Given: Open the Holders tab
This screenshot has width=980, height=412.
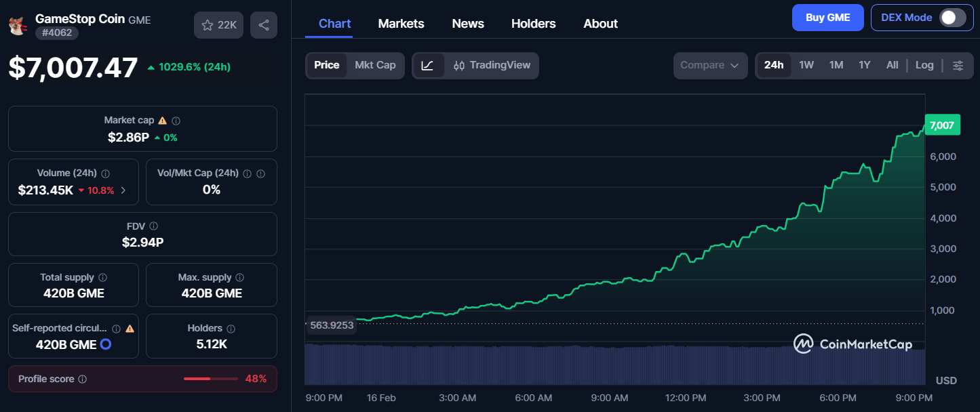Looking at the screenshot, I should pyautogui.click(x=534, y=24).
